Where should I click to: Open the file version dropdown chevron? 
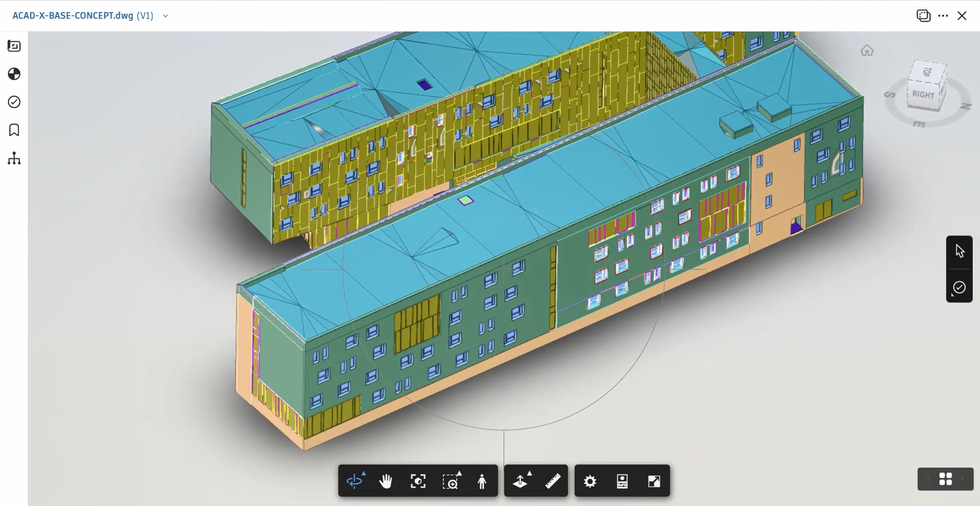(x=165, y=16)
